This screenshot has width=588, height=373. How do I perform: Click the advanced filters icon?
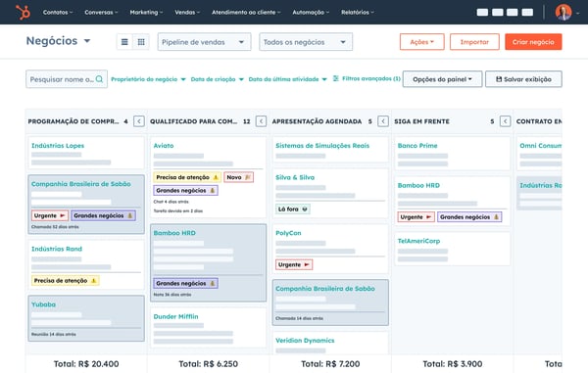(x=335, y=78)
